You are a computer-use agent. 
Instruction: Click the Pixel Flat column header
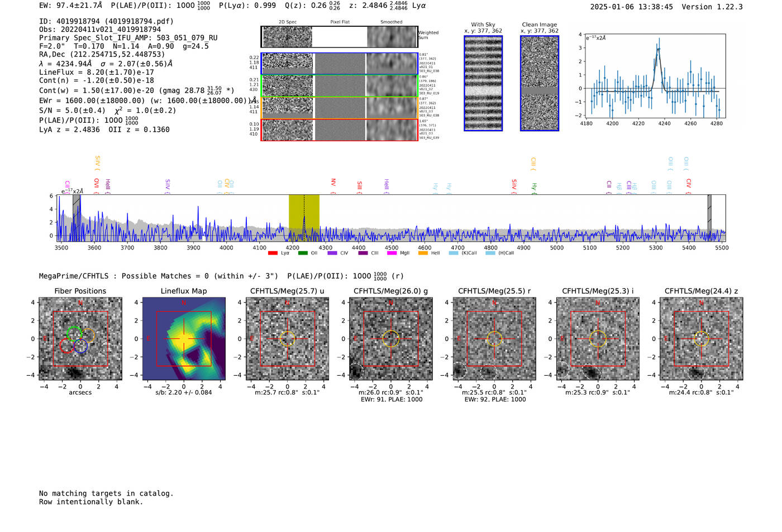click(x=340, y=22)
